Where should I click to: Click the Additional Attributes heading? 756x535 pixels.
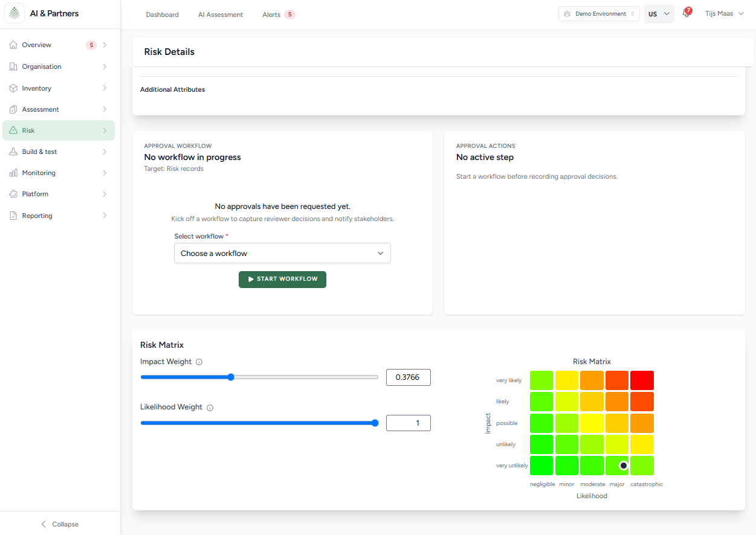click(x=173, y=89)
